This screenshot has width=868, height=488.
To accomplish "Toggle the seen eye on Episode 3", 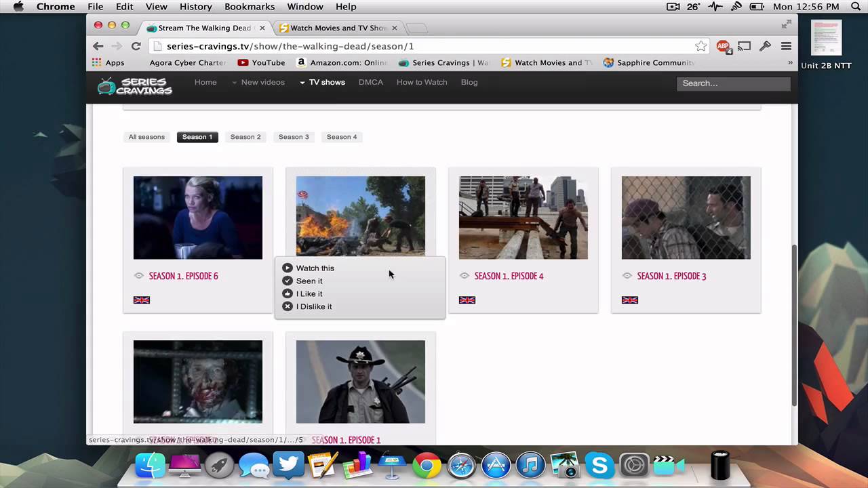I will point(627,276).
